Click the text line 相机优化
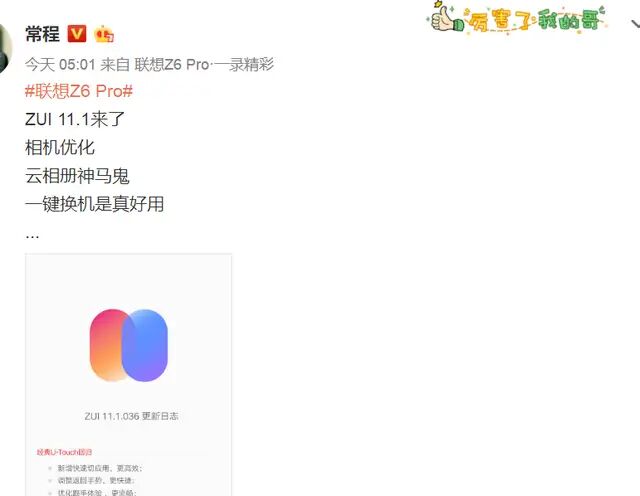 point(60,147)
